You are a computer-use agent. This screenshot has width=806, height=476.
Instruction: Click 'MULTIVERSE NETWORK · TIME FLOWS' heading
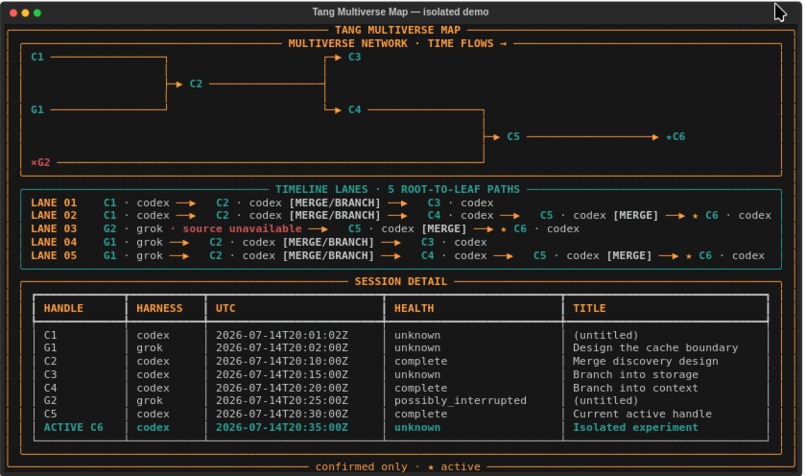point(397,44)
